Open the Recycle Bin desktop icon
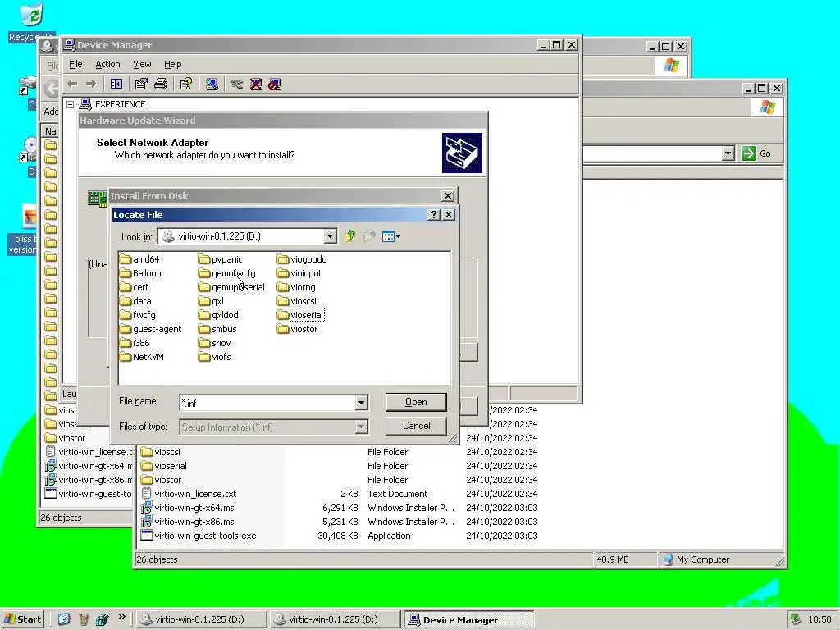Image resolution: width=840 pixels, height=630 pixels. [x=31, y=21]
